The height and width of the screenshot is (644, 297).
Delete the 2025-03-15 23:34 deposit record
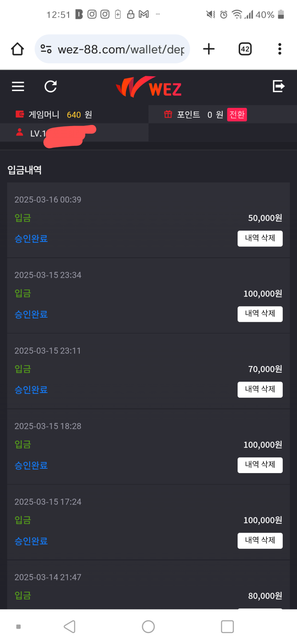(x=260, y=314)
